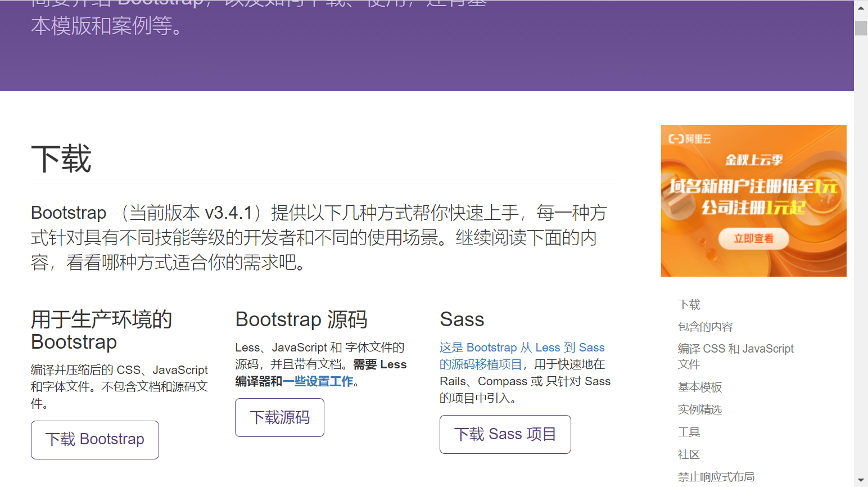This screenshot has height=487, width=868.
Task: Click the 立即查看 button in the advertisement
Action: click(x=753, y=238)
